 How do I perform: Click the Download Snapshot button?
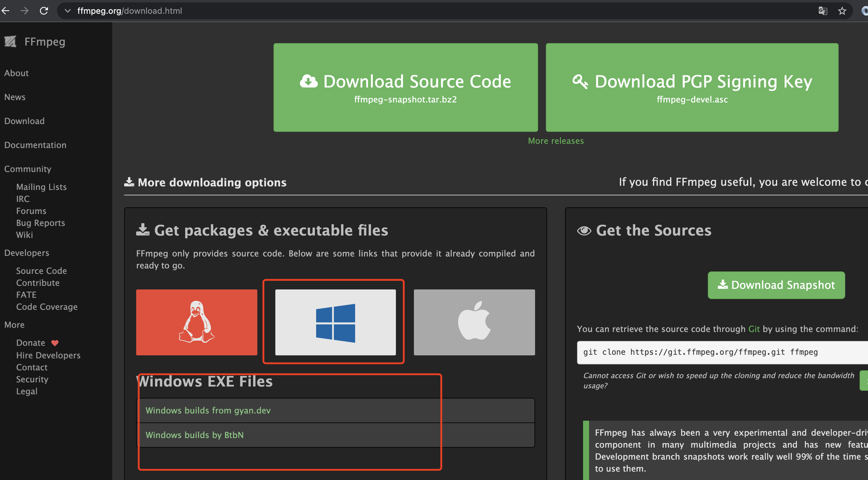(x=776, y=285)
